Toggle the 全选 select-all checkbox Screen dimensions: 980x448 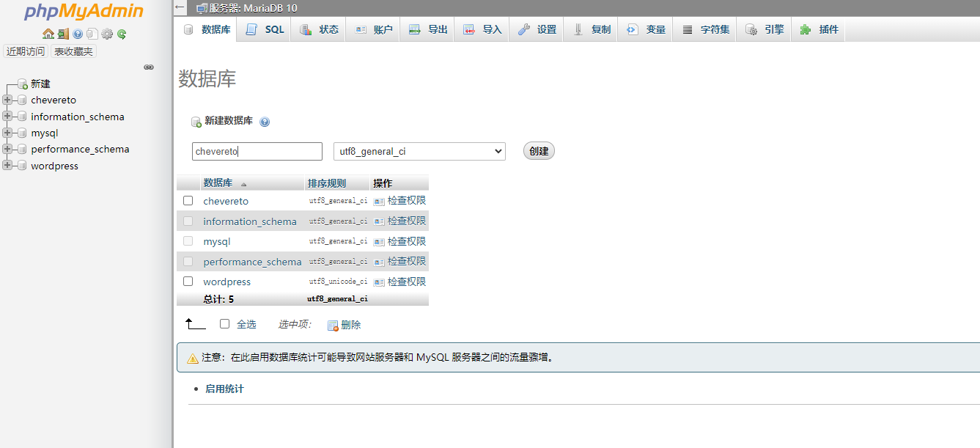click(225, 324)
